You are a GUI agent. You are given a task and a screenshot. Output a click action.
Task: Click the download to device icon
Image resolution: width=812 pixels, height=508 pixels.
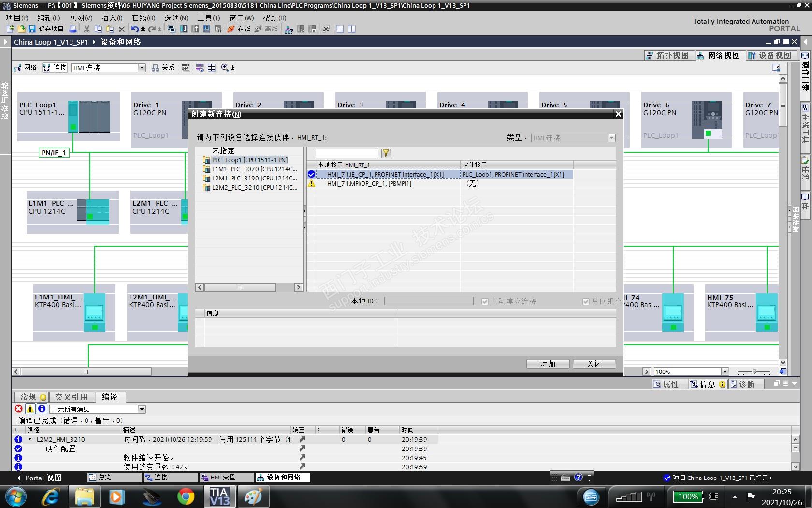[184, 29]
